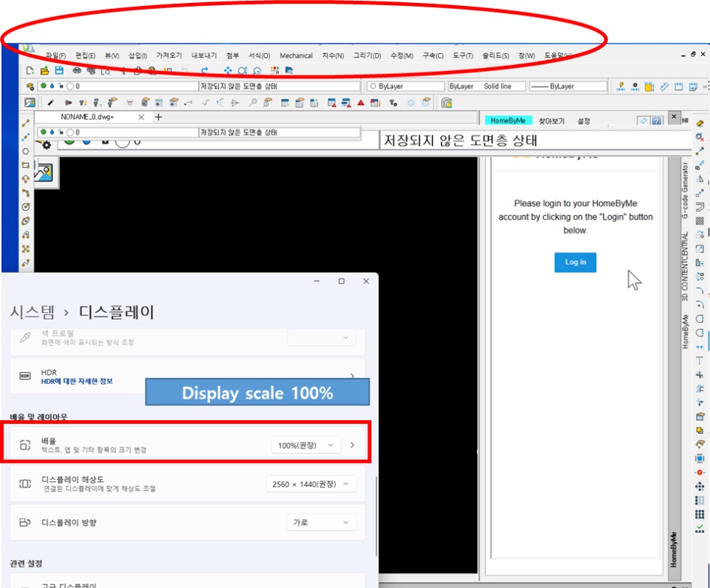Click the blue Redo arrow icon
This screenshot has width=710, height=588.
pos(205,71)
